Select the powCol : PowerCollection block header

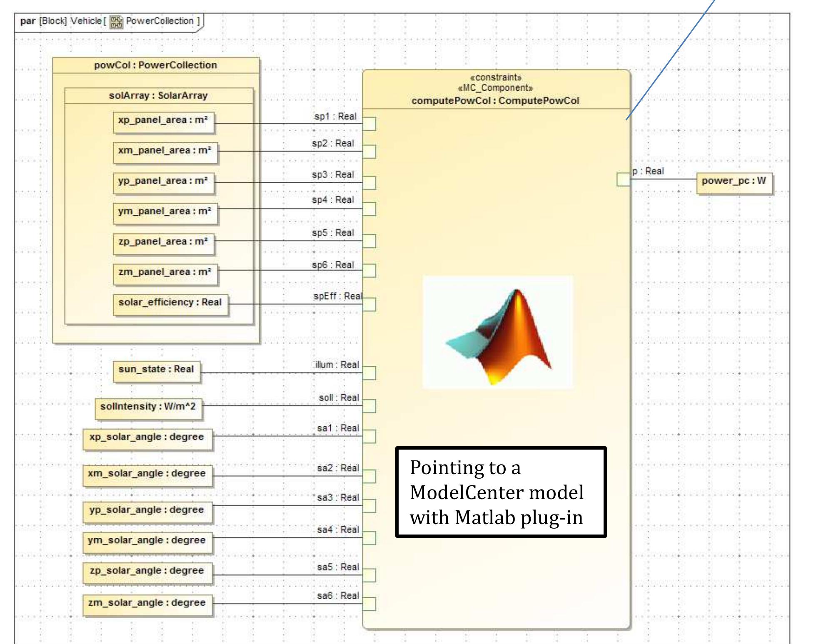[x=155, y=65]
